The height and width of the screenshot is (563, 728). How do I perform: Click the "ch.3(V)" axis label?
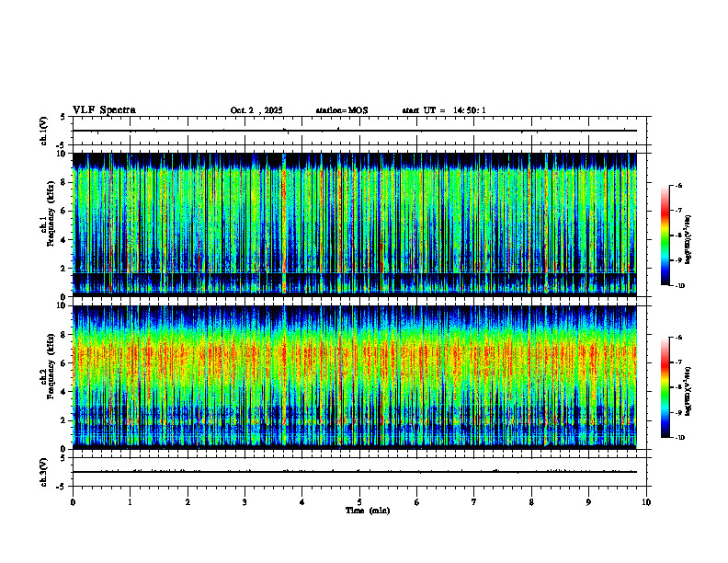43,472
